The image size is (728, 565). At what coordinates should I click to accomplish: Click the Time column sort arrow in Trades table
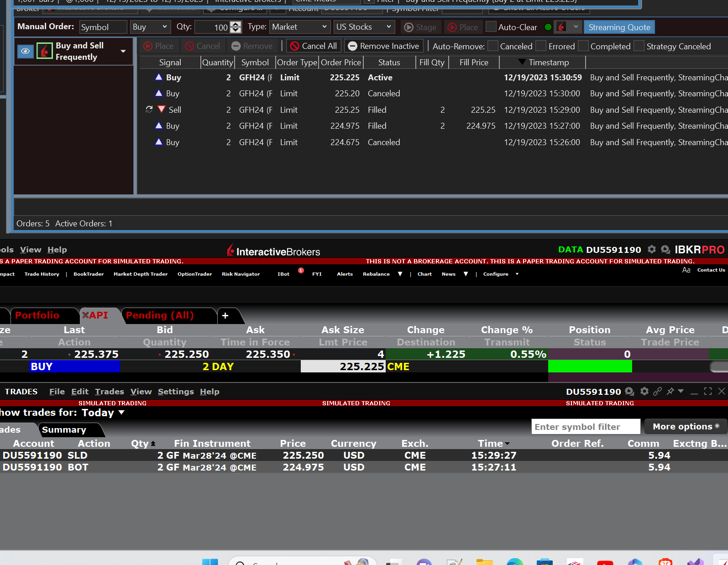pyautogui.click(x=507, y=444)
